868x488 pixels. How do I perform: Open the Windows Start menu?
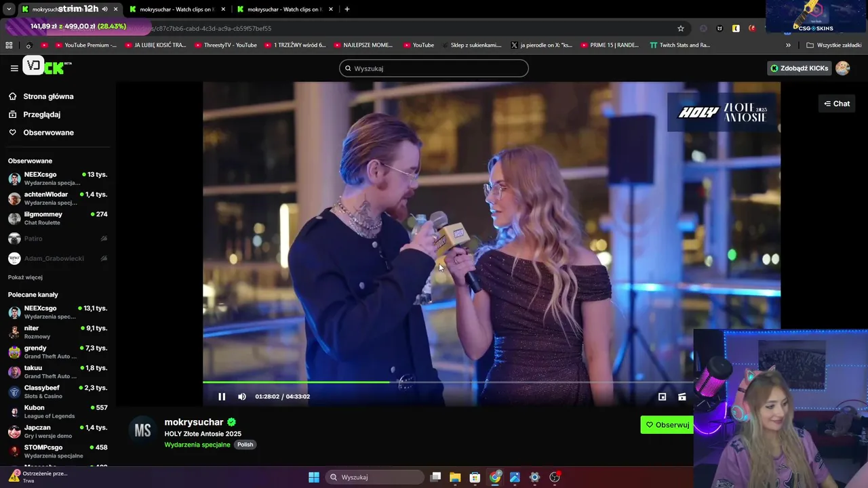click(314, 477)
